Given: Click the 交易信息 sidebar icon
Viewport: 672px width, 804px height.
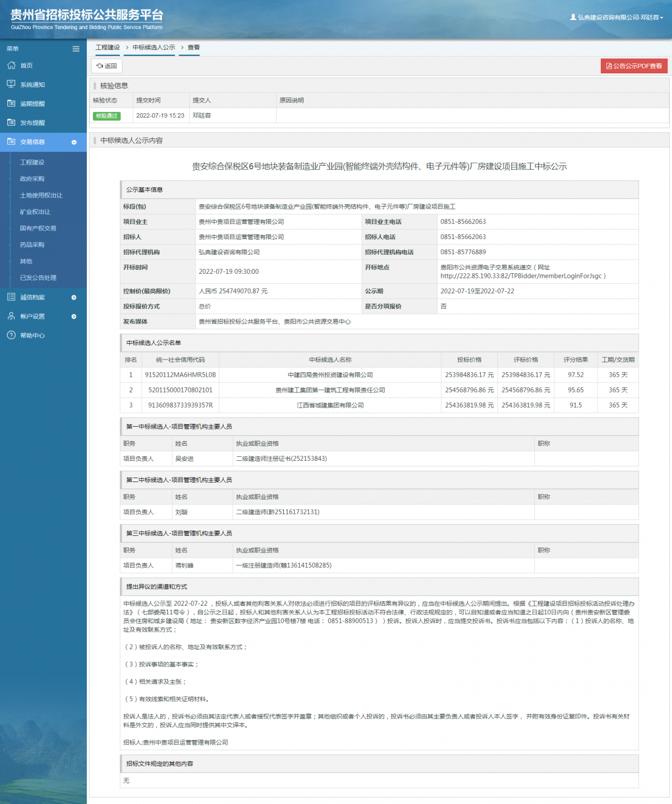Looking at the screenshot, I should point(11,141).
